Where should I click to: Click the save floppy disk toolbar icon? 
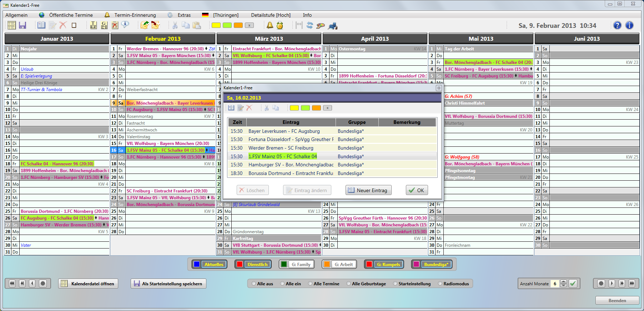point(22,25)
